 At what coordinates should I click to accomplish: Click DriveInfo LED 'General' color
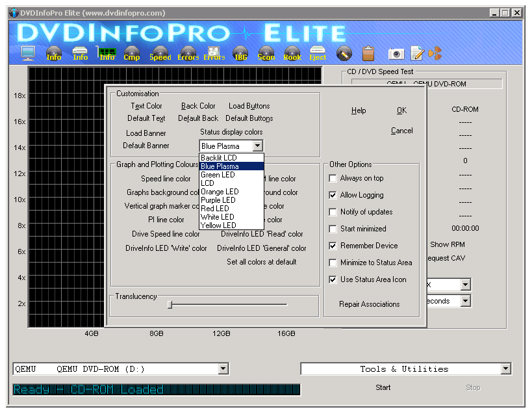point(261,248)
